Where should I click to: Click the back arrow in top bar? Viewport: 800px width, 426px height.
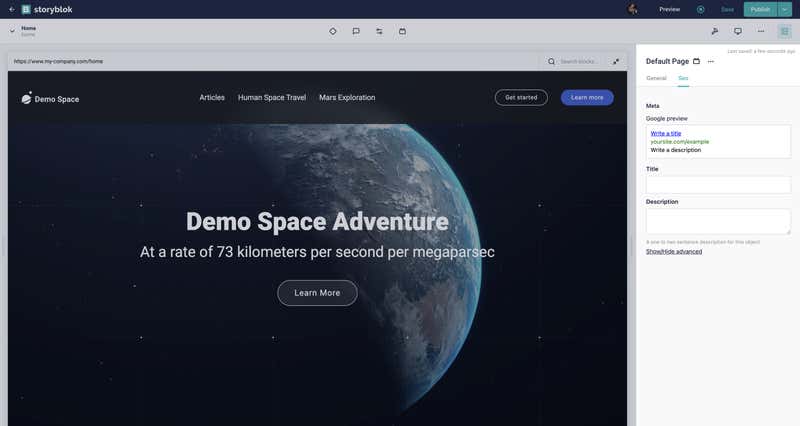click(9, 9)
